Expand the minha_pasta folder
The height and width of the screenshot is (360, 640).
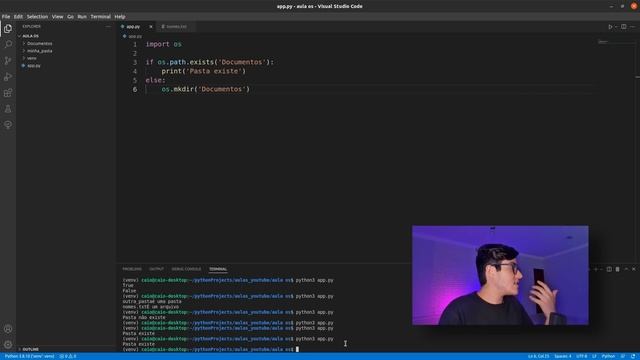pyautogui.click(x=40, y=51)
